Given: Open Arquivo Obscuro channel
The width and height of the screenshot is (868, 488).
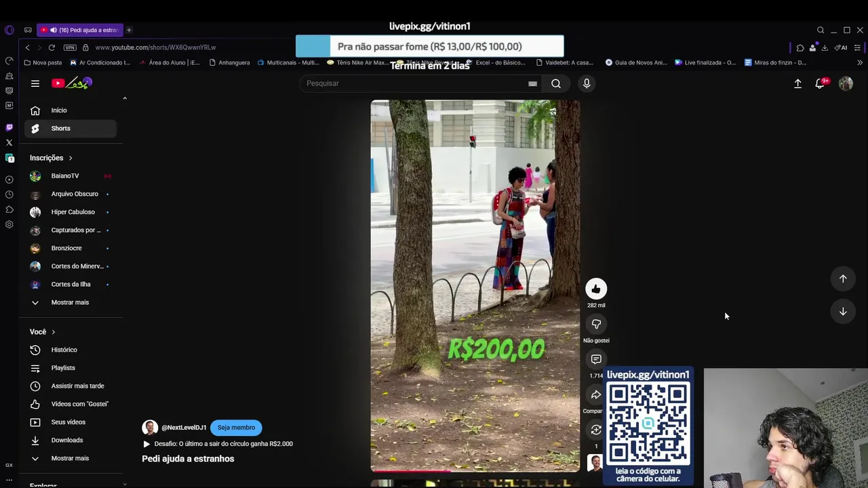Looking at the screenshot, I should pos(71,194).
